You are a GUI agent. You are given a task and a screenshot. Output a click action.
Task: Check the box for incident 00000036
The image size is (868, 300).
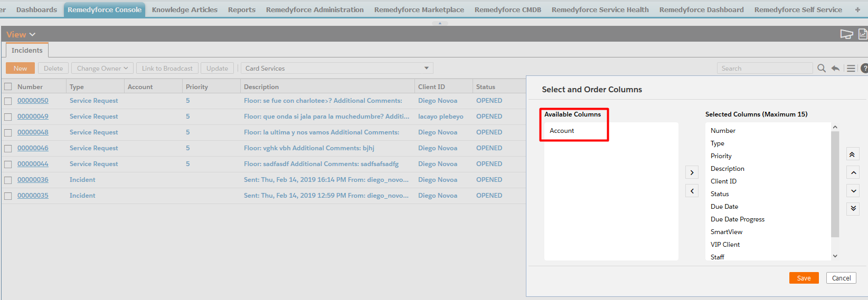click(8, 180)
